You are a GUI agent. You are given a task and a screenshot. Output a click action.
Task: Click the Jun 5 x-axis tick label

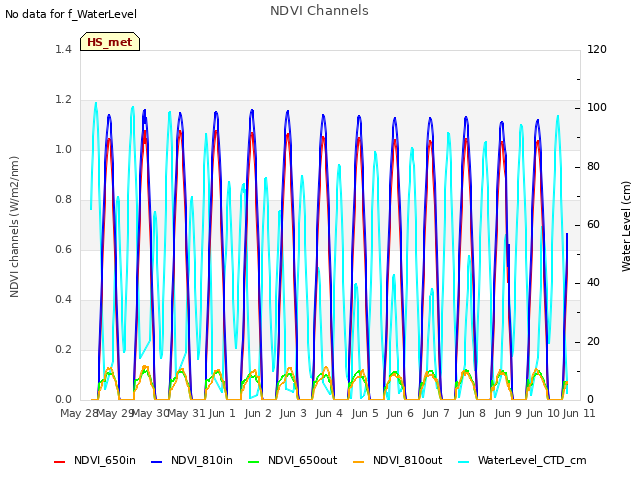[365, 413]
